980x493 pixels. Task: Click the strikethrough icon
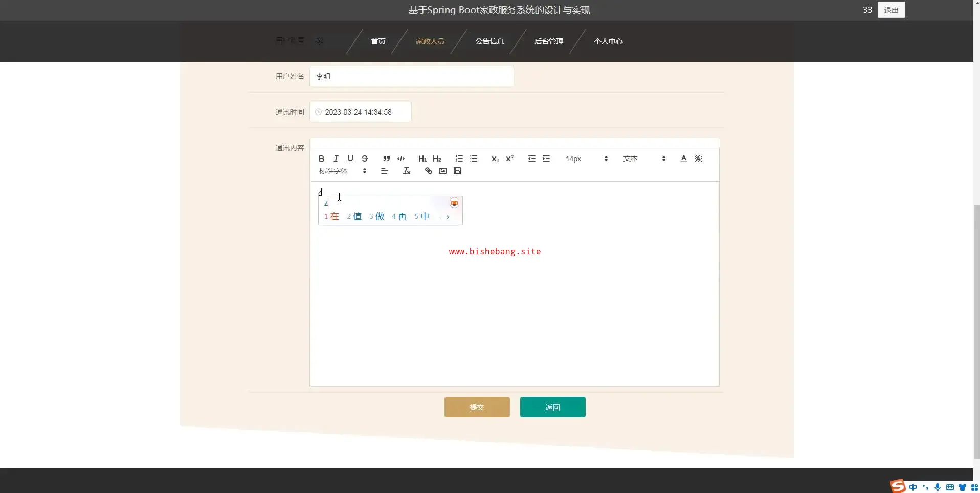pyautogui.click(x=365, y=159)
